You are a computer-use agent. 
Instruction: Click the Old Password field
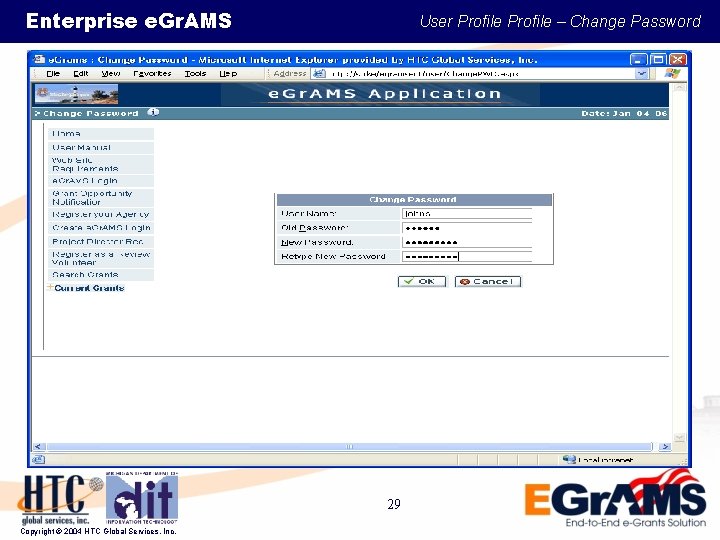(467, 228)
